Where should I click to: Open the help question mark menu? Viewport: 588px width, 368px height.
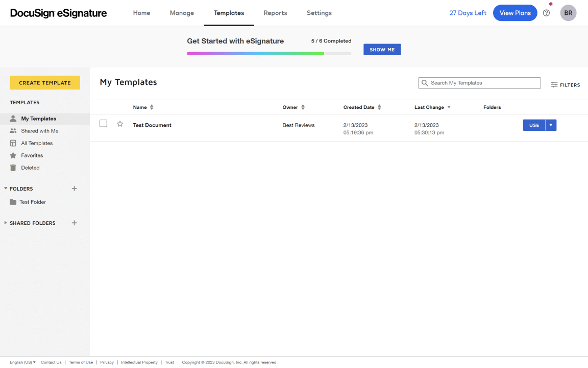tap(546, 13)
